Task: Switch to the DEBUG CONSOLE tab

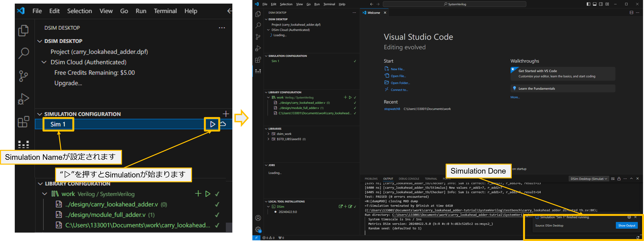Action: click(x=409, y=179)
